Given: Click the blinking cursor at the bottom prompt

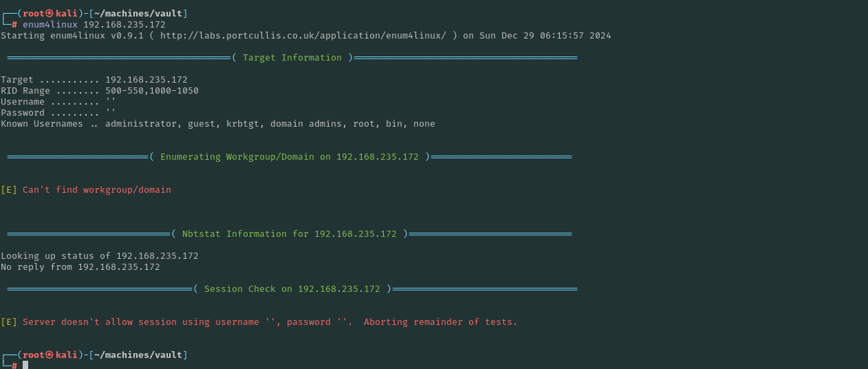Looking at the screenshot, I should pos(25,365).
